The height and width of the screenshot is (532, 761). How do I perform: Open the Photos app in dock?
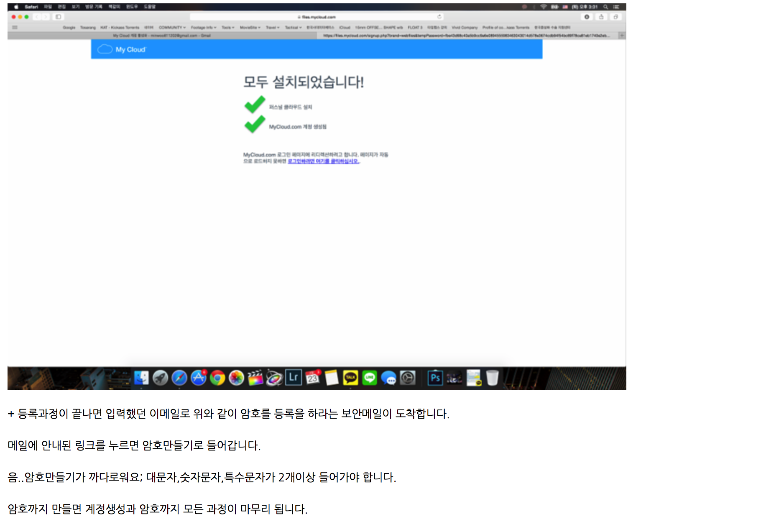237,378
